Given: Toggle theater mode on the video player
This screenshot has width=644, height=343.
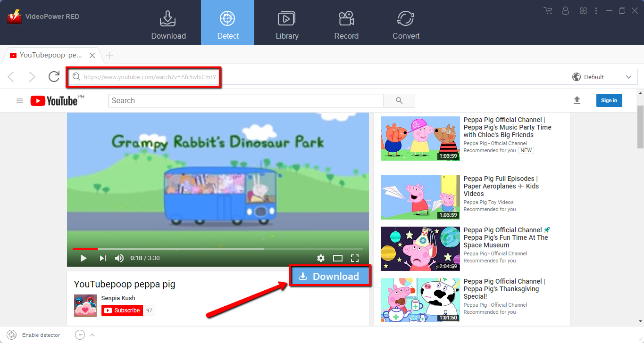Looking at the screenshot, I should [x=338, y=258].
